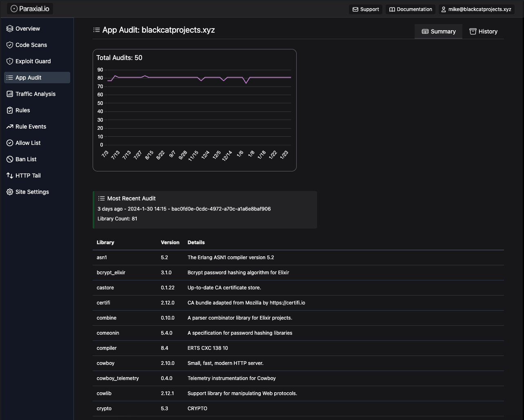Click the App Audit list icon in sidebar
524x420 pixels.
point(10,78)
